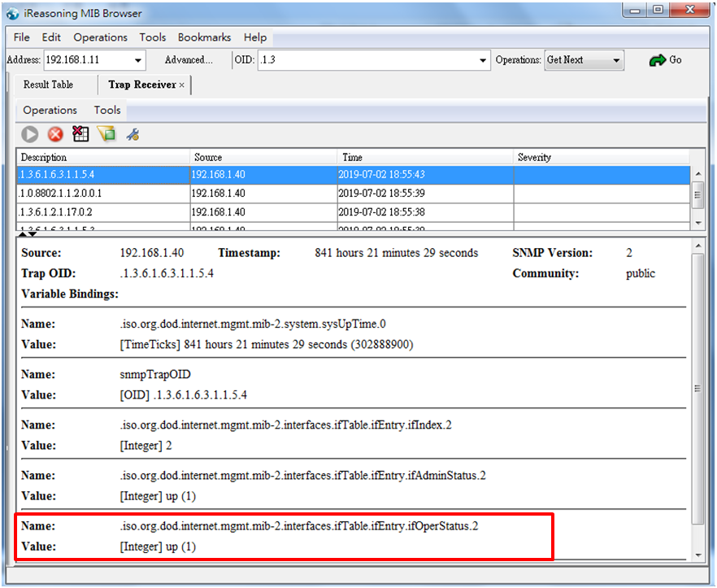Click the details pane scrollbar down arrow
This screenshot has height=588, width=717.
click(697, 555)
